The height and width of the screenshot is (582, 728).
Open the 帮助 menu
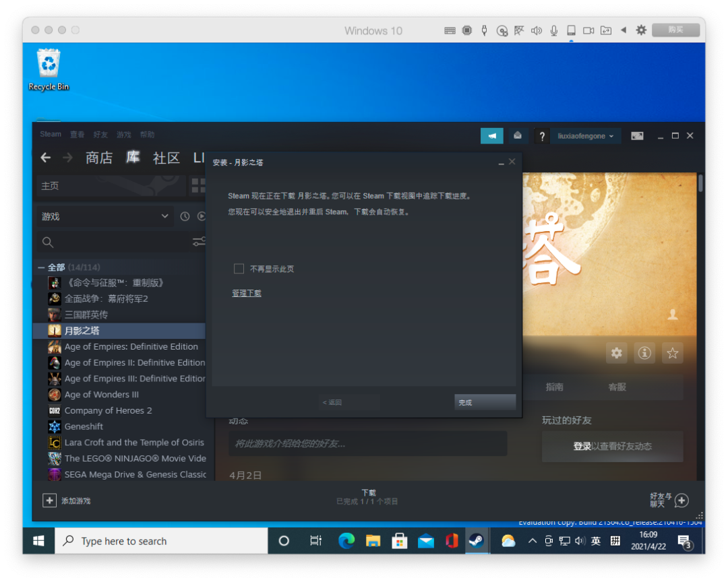(x=147, y=135)
